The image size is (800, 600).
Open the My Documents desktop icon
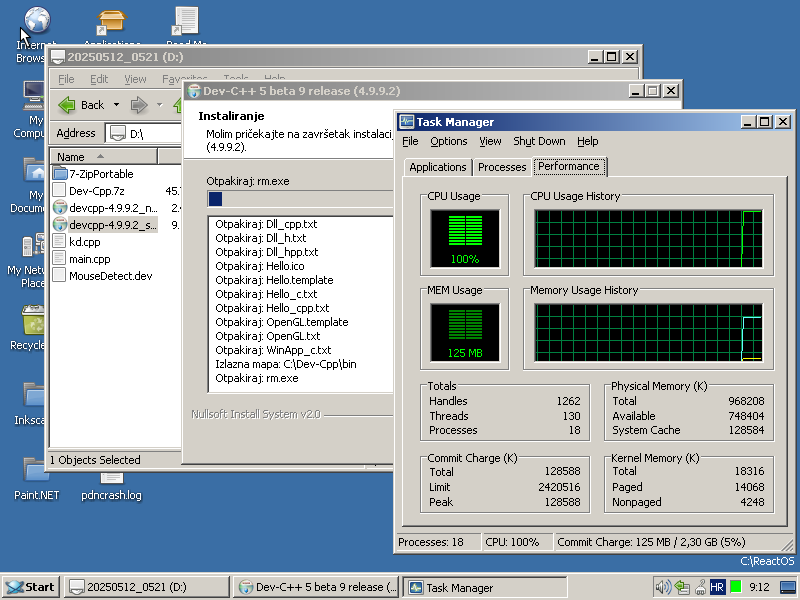coord(34,172)
